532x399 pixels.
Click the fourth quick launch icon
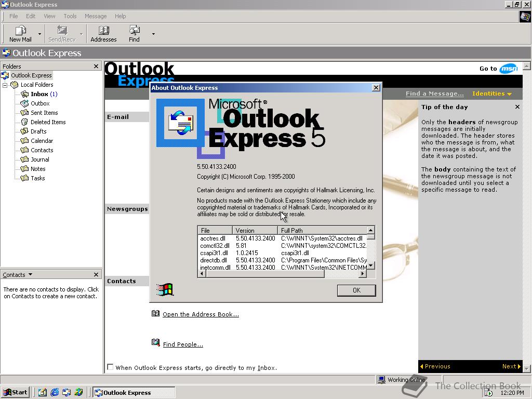click(79, 393)
